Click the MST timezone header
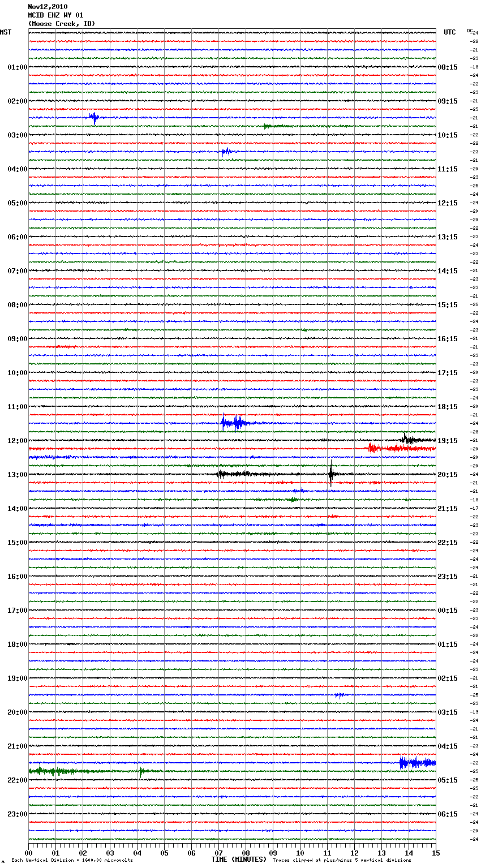 [6, 32]
